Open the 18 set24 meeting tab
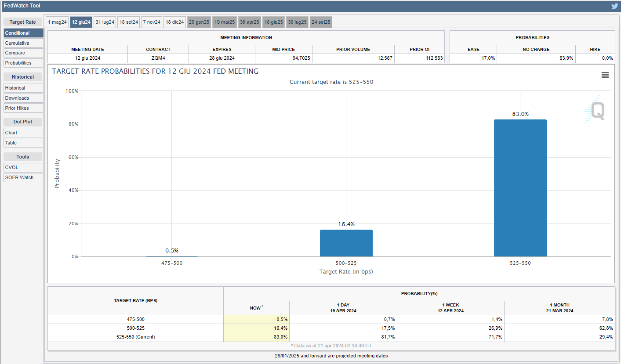This screenshot has width=621, height=364. (129, 22)
